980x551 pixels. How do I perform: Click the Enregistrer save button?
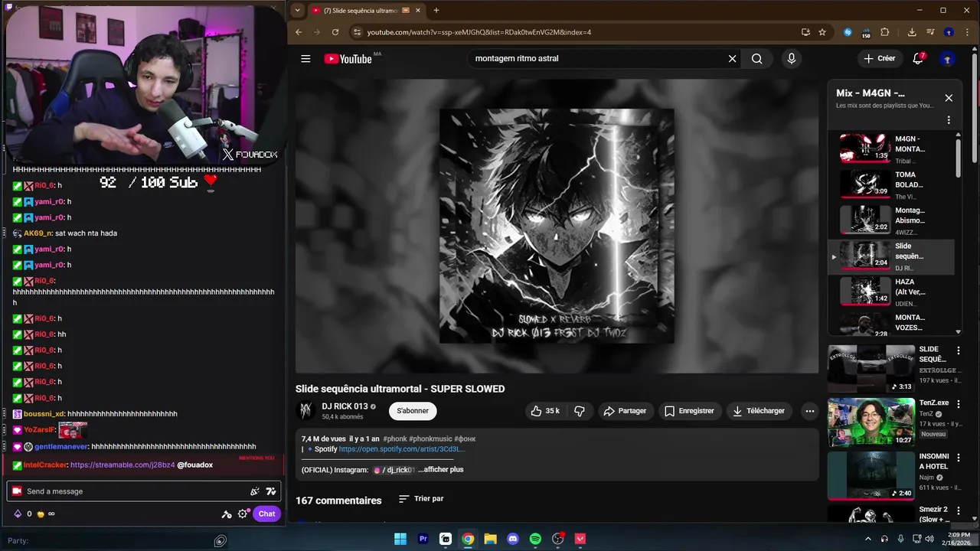tap(689, 411)
